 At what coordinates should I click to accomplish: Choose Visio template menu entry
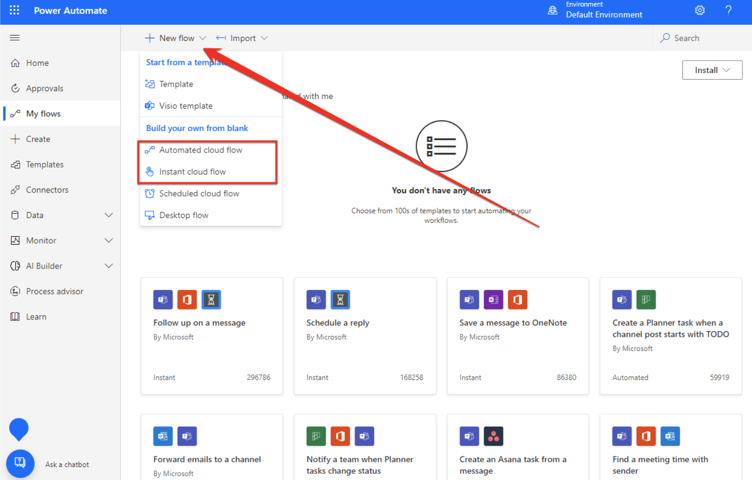coord(211,106)
